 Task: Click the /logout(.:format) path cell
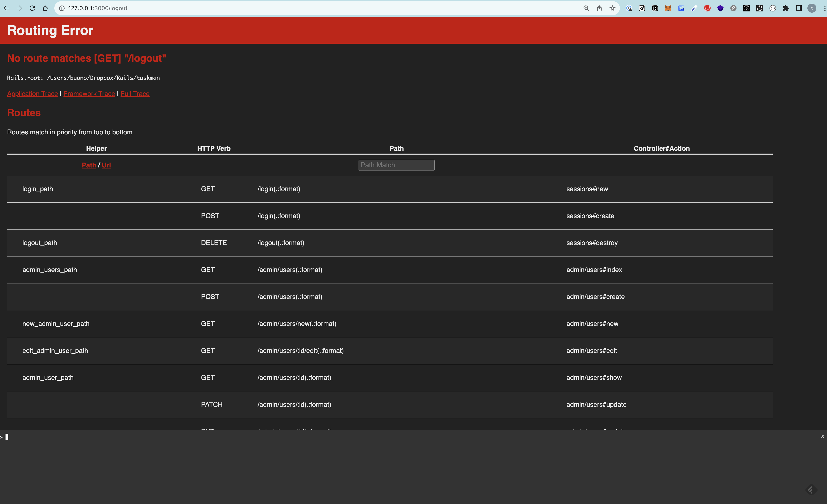pyautogui.click(x=281, y=243)
